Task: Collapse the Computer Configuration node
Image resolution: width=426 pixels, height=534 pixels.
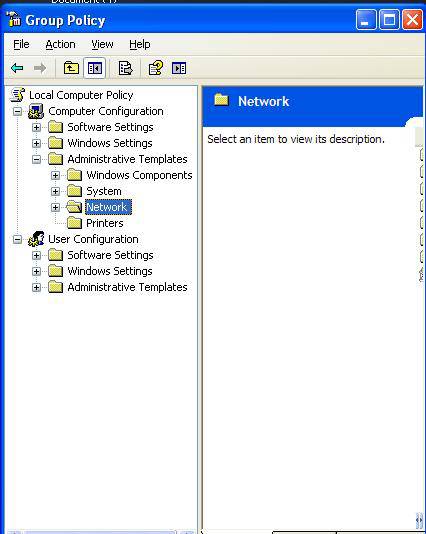Action: (x=17, y=111)
